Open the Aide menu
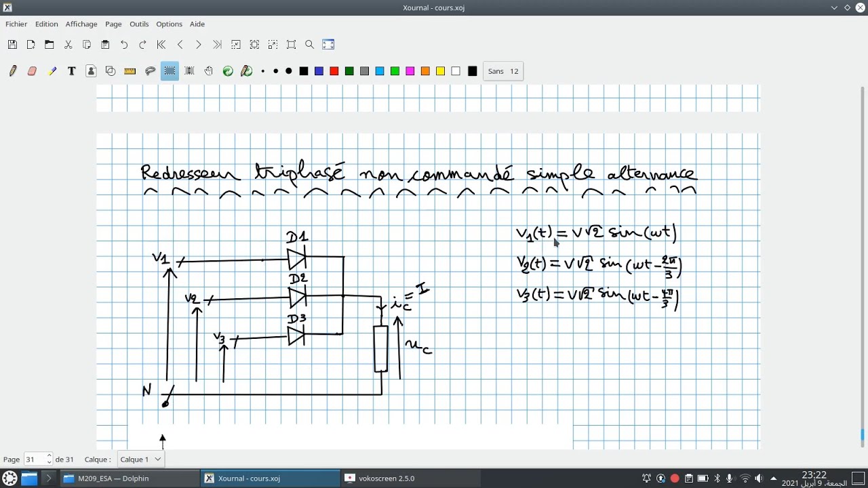The width and height of the screenshot is (868, 488). (197, 24)
